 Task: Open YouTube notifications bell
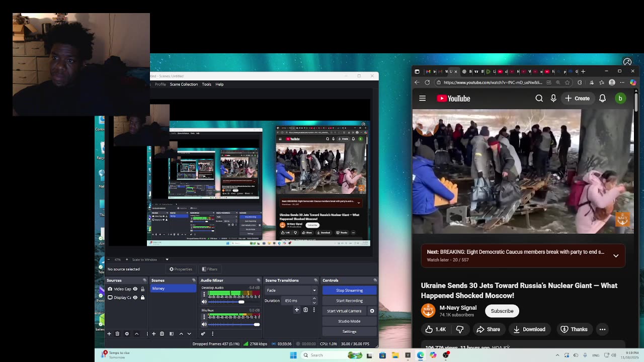pyautogui.click(x=602, y=99)
